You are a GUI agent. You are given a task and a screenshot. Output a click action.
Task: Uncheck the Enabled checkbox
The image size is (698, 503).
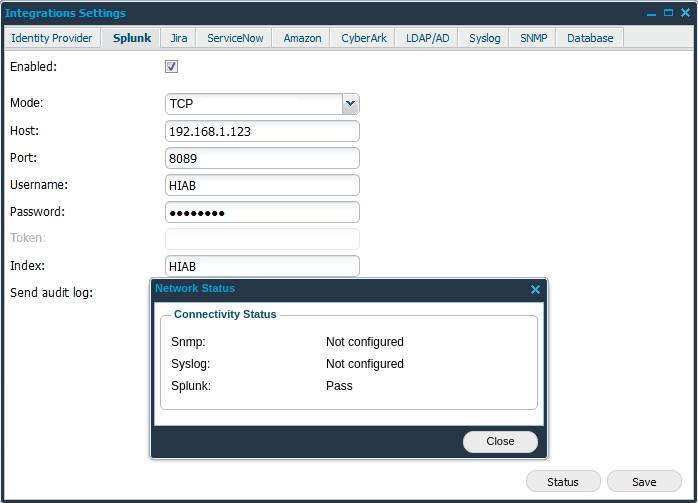[x=171, y=67]
